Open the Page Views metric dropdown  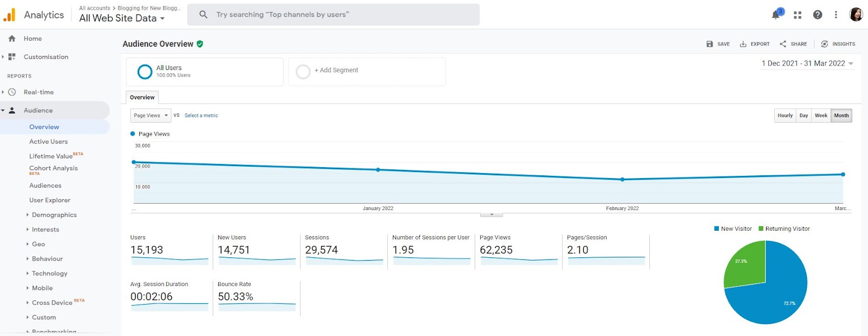pos(151,116)
